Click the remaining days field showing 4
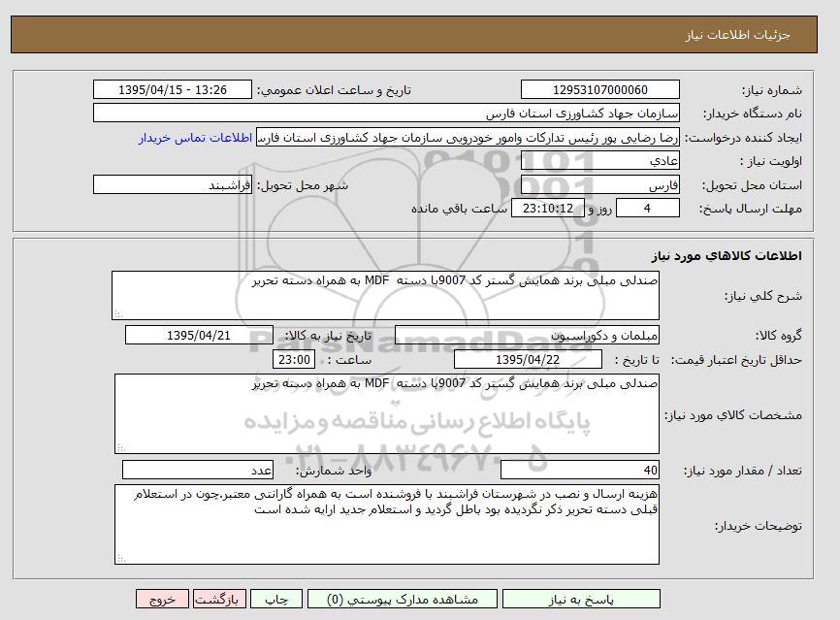Screen dimensions: 840x620 point(648,208)
